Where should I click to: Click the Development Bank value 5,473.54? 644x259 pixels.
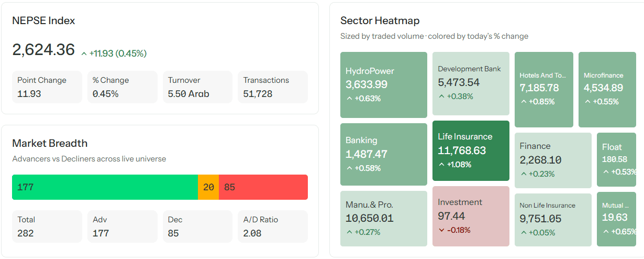coord(459,83)
